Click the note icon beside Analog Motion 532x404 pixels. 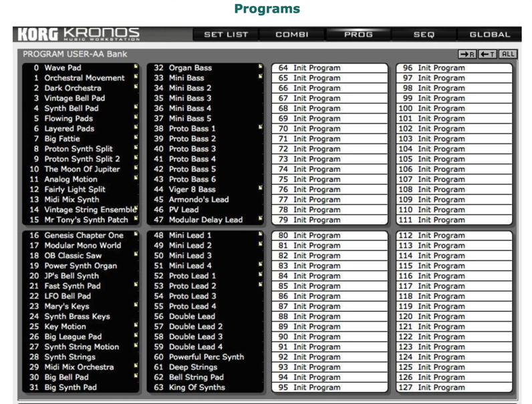(x=136, y=178)
